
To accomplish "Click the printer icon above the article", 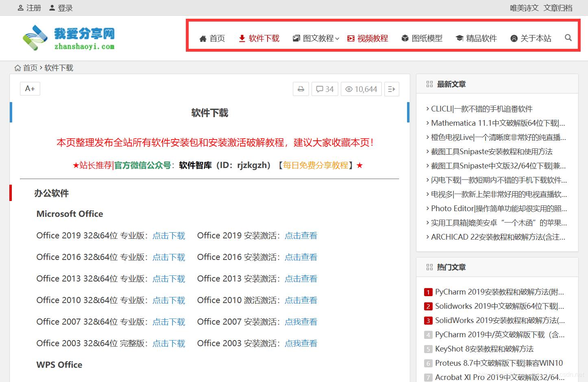I will coord(301,89).
